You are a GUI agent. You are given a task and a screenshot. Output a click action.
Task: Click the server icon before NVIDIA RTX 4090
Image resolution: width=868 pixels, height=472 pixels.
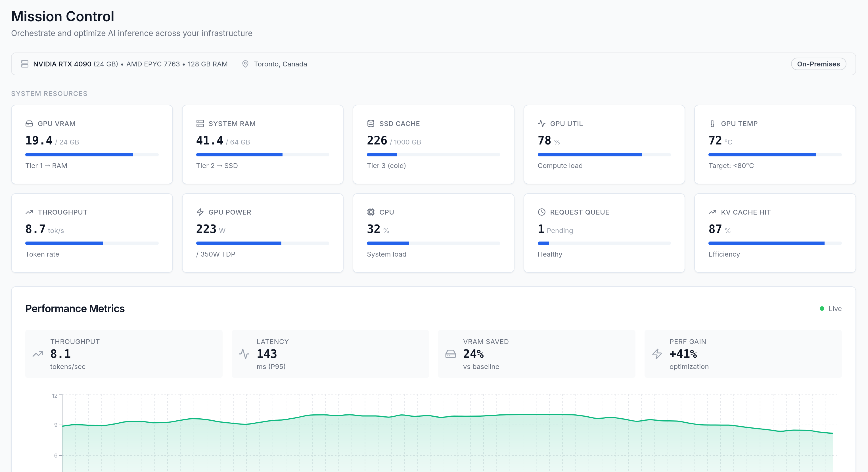[x=25, y=64]
